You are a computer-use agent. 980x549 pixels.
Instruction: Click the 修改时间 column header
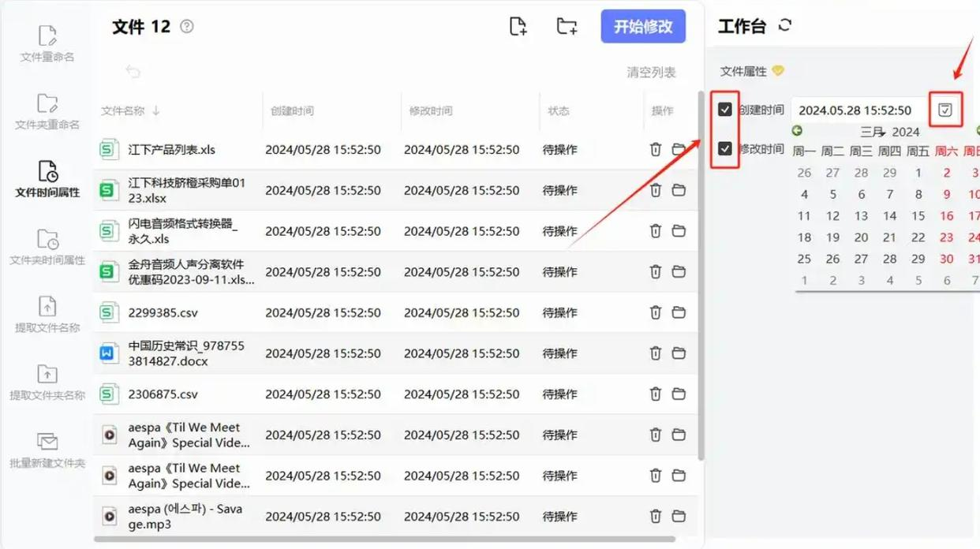tap(431, 111)
